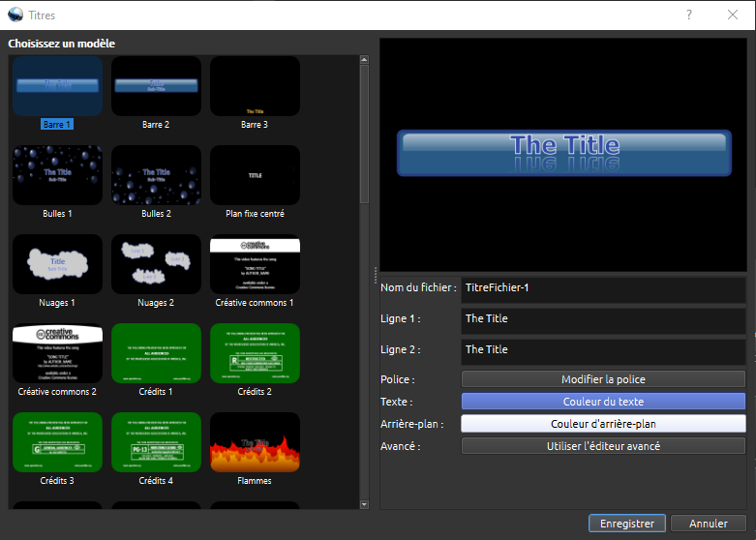Viewport: 756px width, 540px height.
Task: Click the help question mark icon
Action: coord(689,15)
